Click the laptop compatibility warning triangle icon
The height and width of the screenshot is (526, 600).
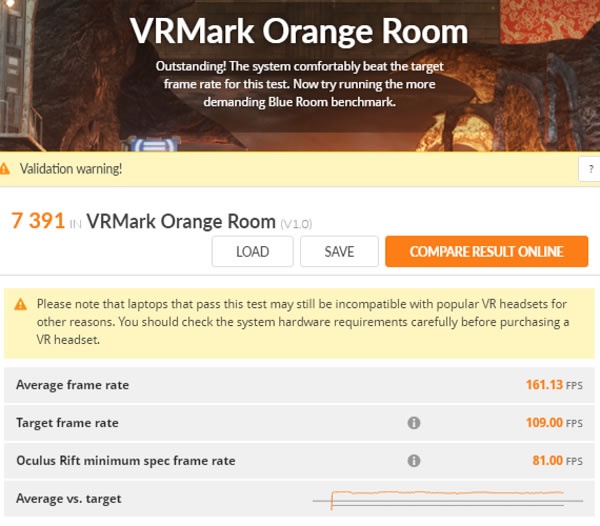pyautogui.click(x=20, y=305)
